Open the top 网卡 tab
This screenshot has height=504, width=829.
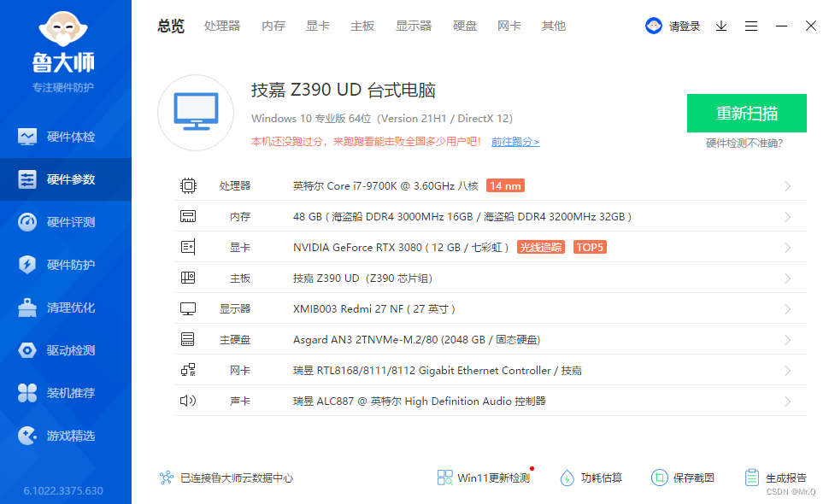click(x=509, y=26)
